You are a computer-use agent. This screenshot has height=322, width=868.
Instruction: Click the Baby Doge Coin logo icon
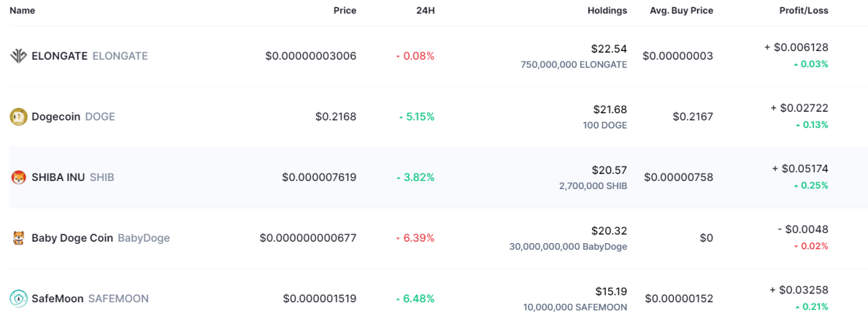coord(18,239)
